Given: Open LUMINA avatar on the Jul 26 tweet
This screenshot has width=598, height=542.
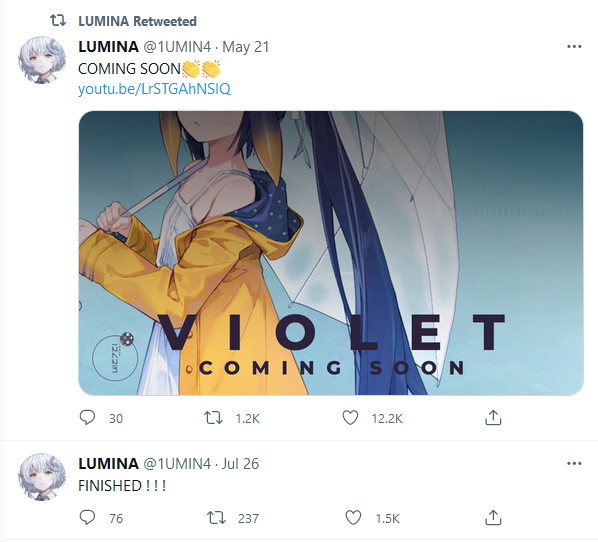Looking at the screenshot, I should (42, 477).
